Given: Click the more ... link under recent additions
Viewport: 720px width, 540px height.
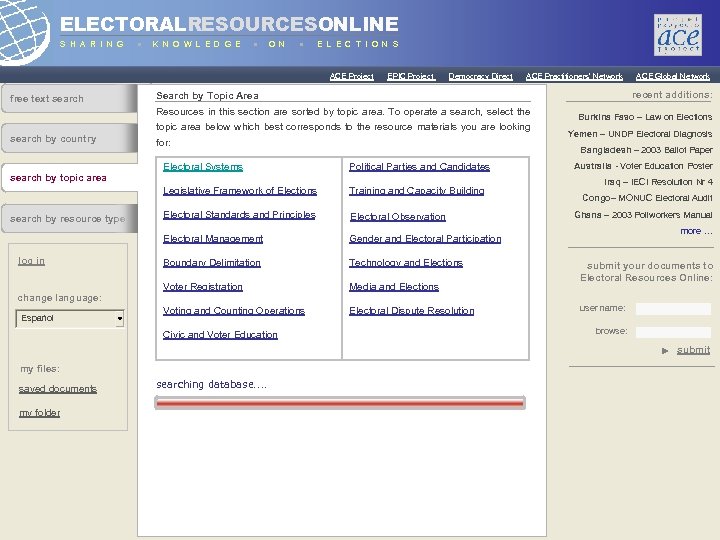Looking at the screenshot, I should [x=696, y=231].
